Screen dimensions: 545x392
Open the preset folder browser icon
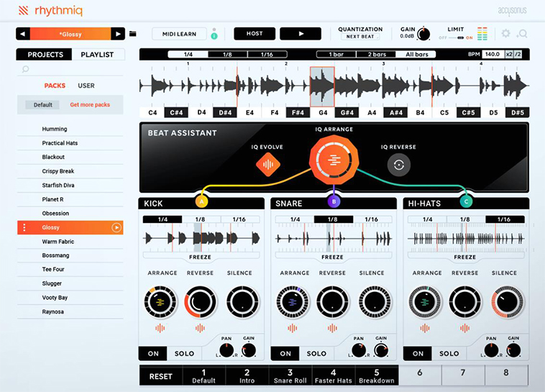point(133,34)
